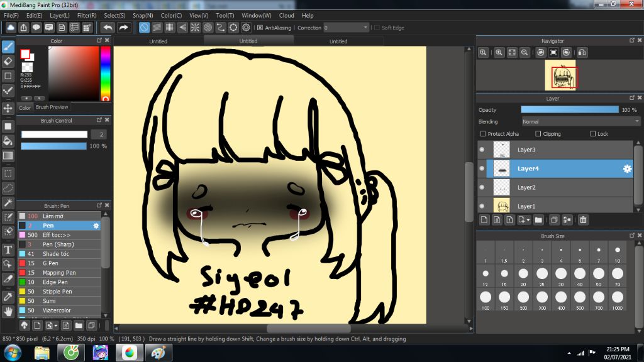Viewport: 644px width, 362px height.
Task: Adjust layer Opacity slider
Action: point(570,109)
